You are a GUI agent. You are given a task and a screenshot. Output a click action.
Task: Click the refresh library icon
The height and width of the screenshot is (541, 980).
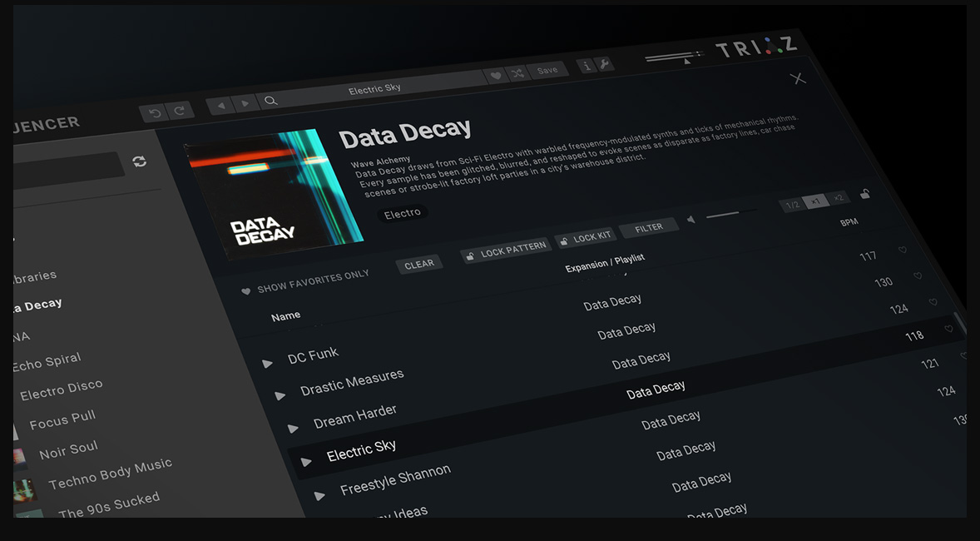(x=140, y=161)
